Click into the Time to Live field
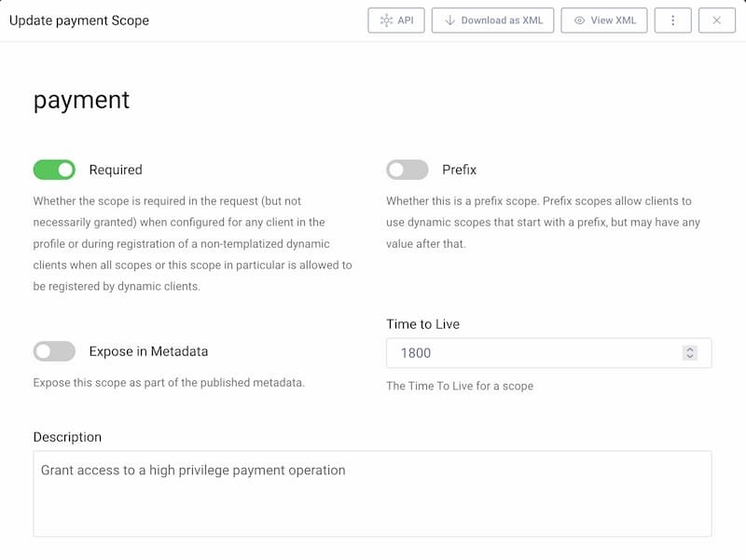Image resolution: width=746 pixels, height=560 pixels. click(532, 353)
